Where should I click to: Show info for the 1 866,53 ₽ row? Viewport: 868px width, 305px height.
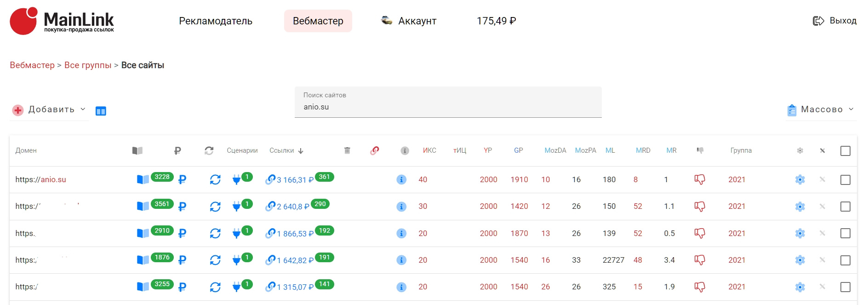401,233
